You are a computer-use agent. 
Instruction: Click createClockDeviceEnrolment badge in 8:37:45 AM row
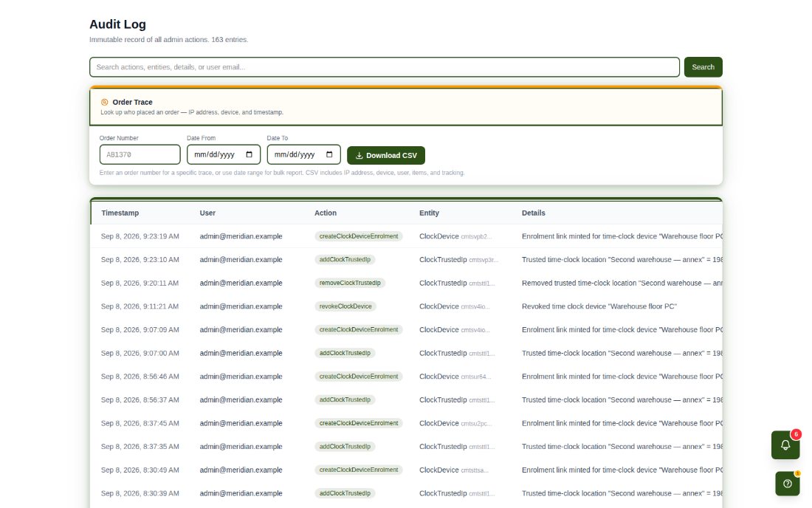click(x=358, y=423)
